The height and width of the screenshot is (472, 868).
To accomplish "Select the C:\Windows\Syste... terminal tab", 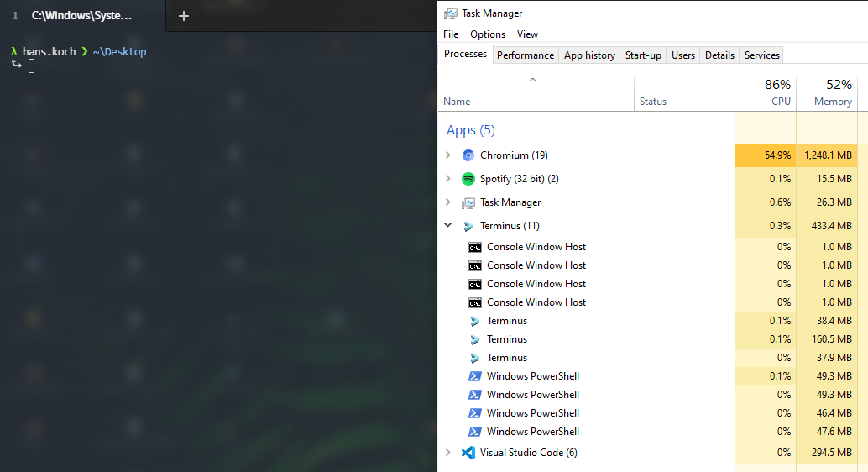I will coord(82,15).
